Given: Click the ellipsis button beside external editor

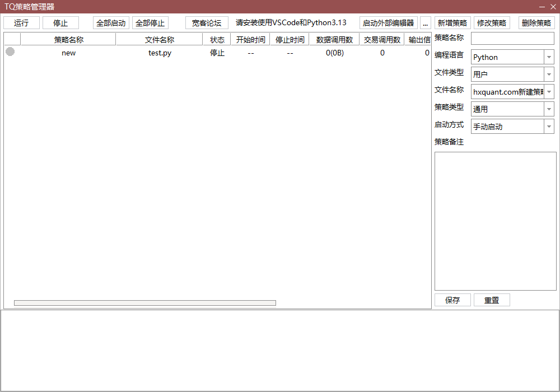Looking at the screenshot, I should click(425, 23).
